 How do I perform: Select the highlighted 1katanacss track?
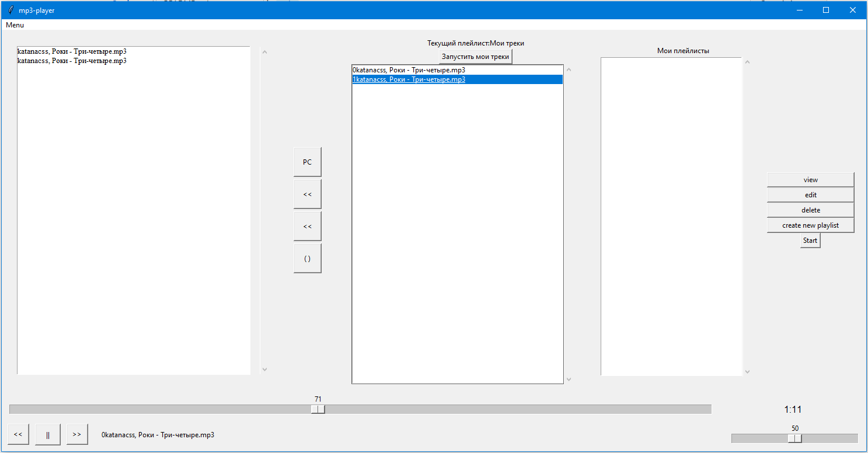click(409, 79)
